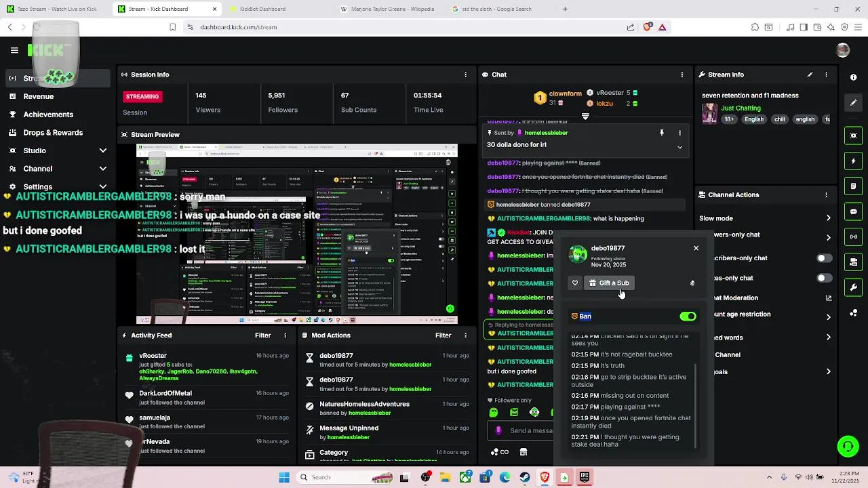Expand the Settings sidebar section
Image resolution: width=868 pixels, height=488 pixels.
pos(103,186)
